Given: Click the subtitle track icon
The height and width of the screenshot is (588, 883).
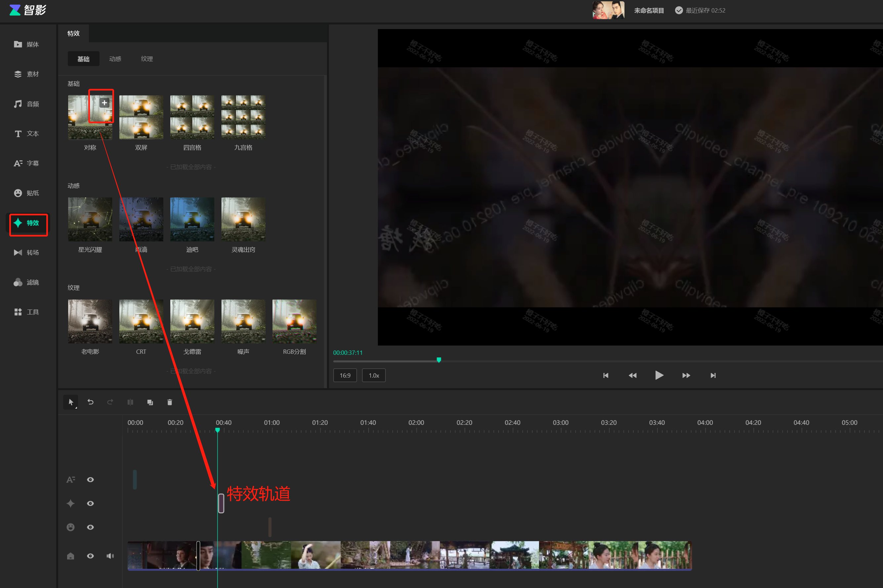Looking at the screenshot, I should [70, 480].
